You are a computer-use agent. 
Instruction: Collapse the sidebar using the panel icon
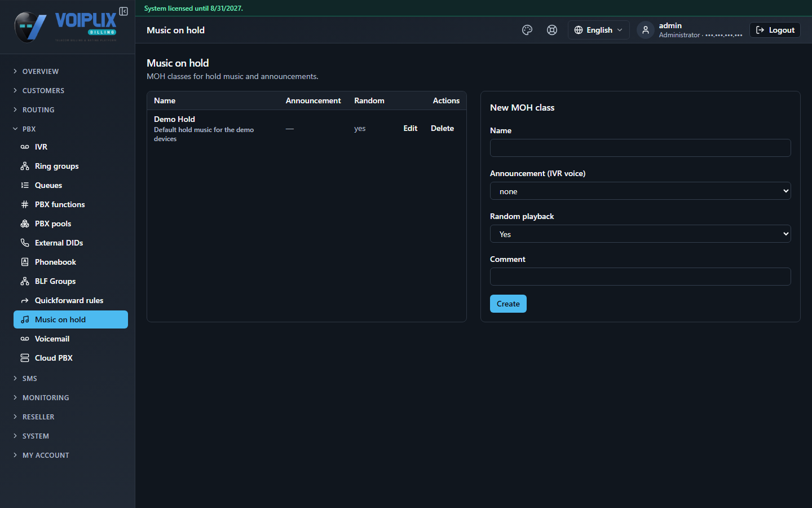123,11
